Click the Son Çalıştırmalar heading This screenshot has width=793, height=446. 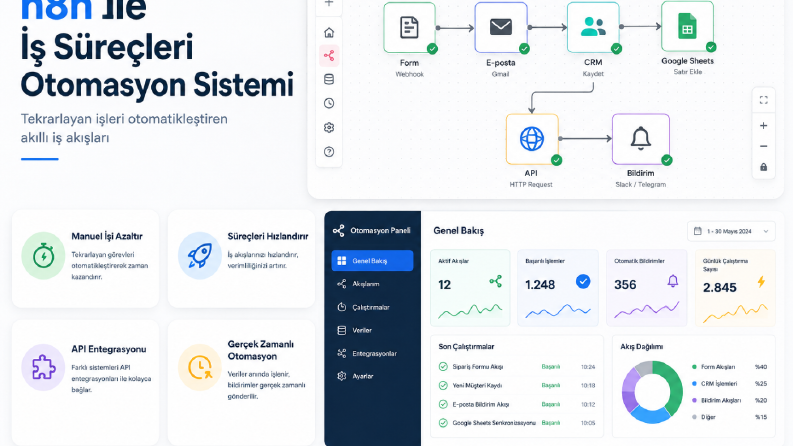tap(466, 347)
